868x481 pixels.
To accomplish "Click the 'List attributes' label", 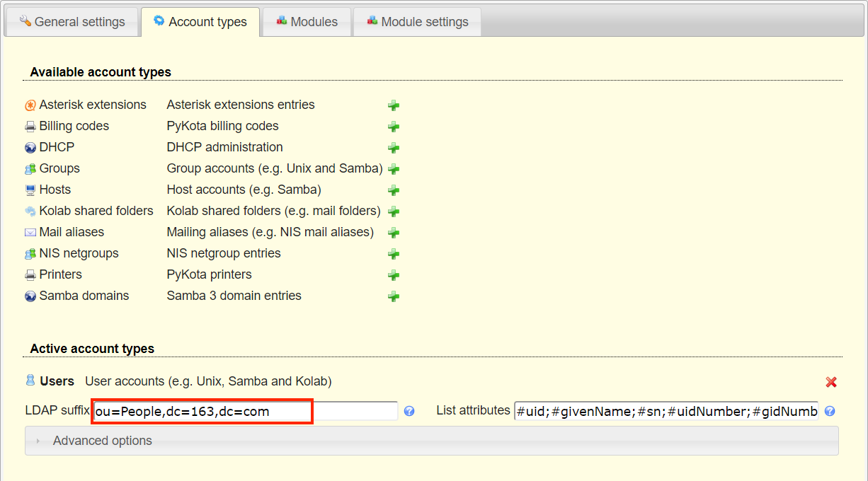I will [474, 410].
